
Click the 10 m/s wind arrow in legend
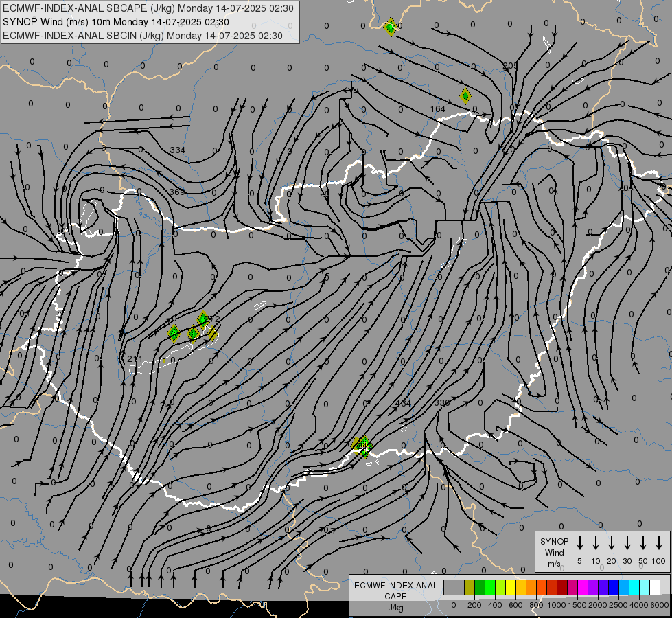tap(595, 543)
